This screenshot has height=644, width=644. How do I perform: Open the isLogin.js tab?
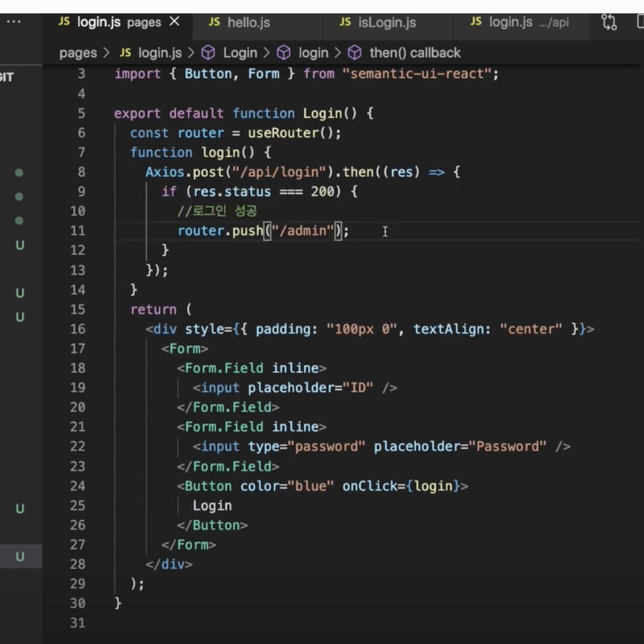tap(388, 22)
